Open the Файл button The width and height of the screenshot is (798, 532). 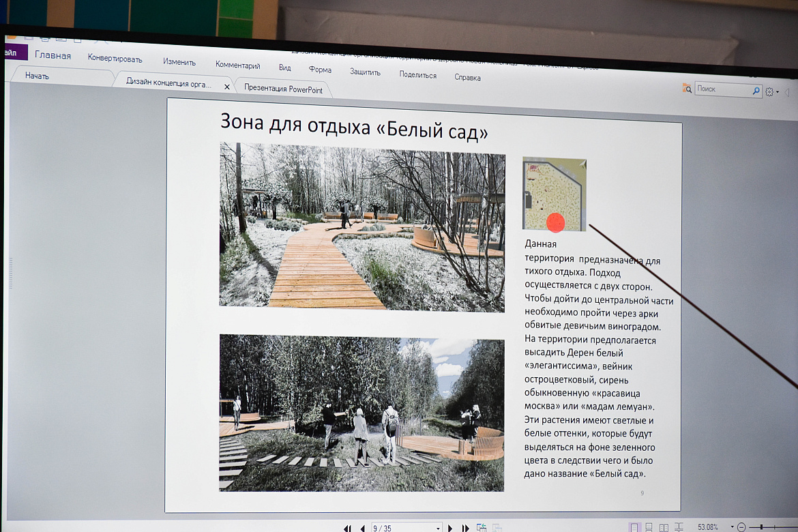12,53
